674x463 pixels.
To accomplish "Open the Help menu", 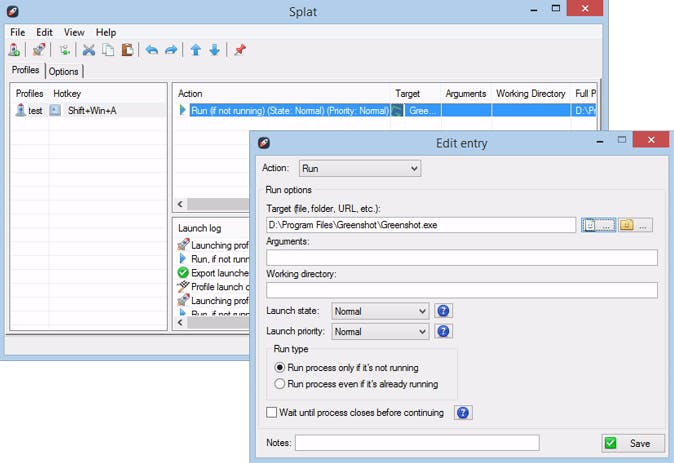I will (106, 32).
